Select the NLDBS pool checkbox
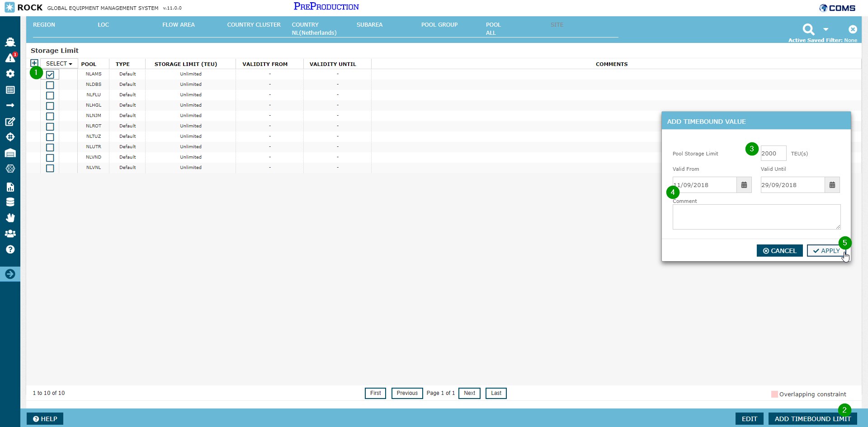This screenshot has height=427, width=868. point(50,85)
